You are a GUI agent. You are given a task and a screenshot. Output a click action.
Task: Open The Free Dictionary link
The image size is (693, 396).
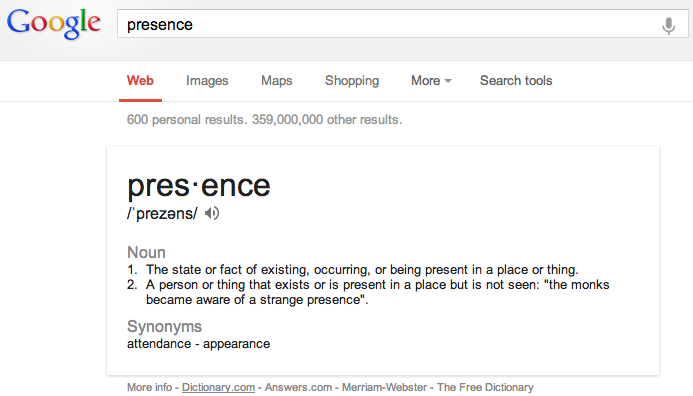coord(485,387)
